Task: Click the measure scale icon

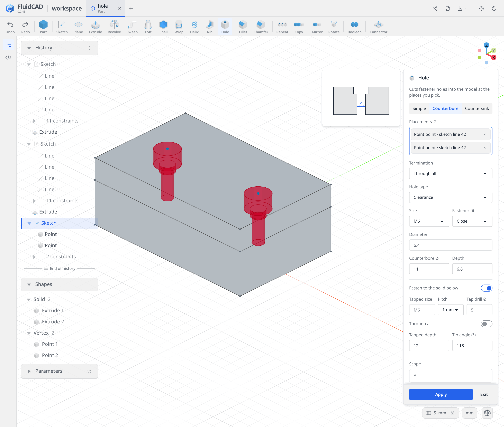Action: click(487, 413)
